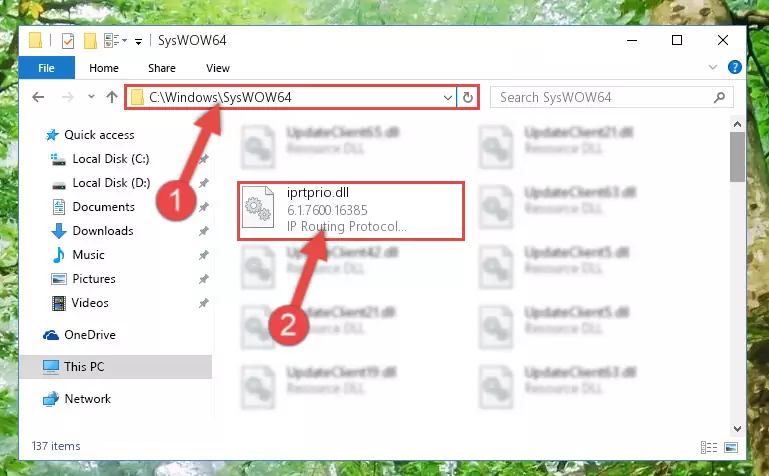Open Music folder in sidebar
769x476 pixels.
pos(88,255)
